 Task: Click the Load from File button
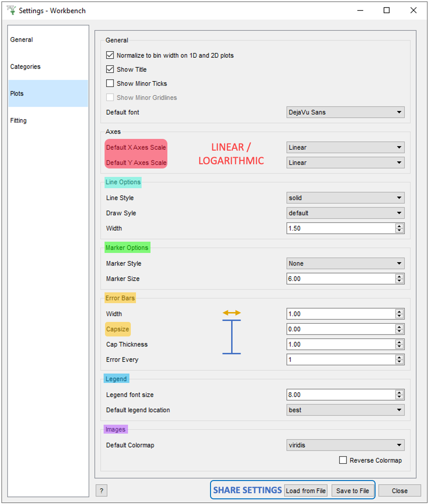coord(306,491)
